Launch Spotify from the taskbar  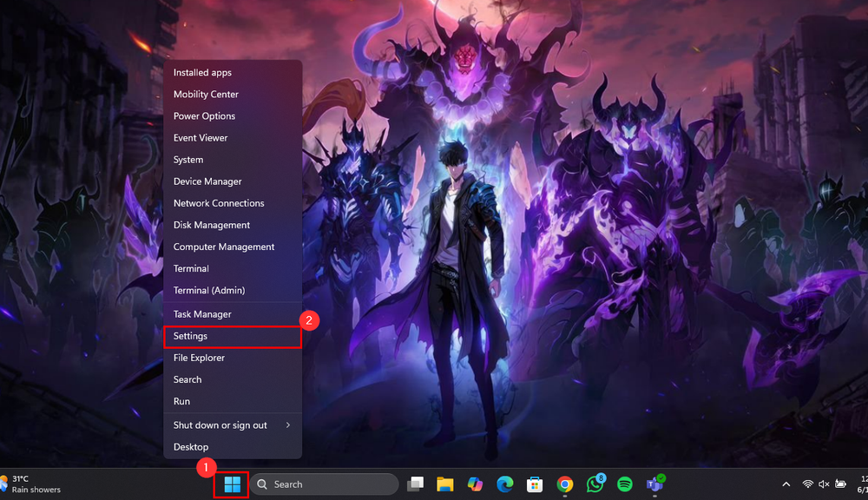click(x=626, y=484)
